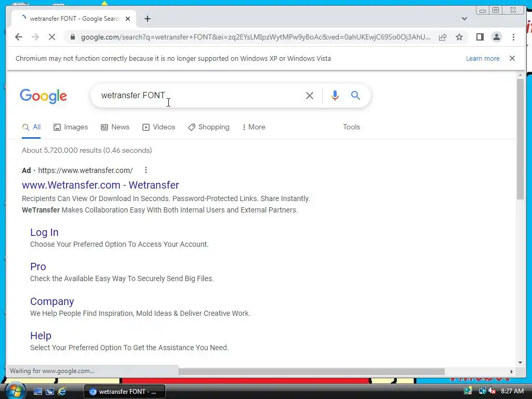This screenshot has height=399, width=532.
Task: Click the network tray icon
Action: click(482, 391)
